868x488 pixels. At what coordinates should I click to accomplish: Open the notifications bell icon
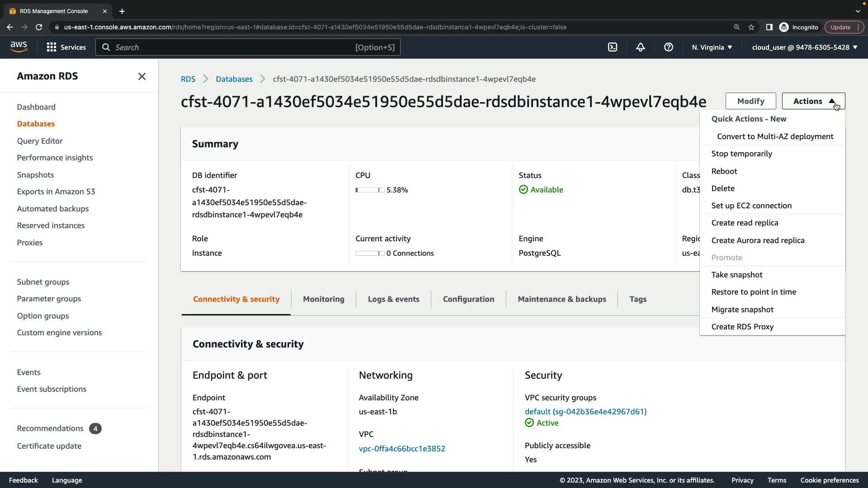pos(641,47)
